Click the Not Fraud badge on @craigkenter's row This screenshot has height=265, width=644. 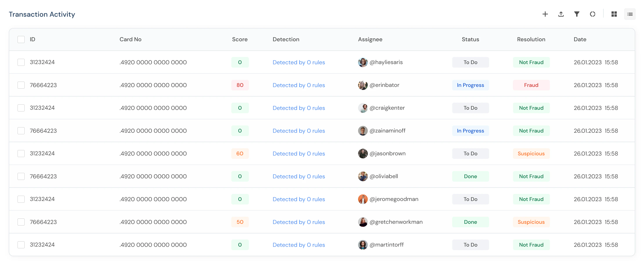(x=531, y=108)
